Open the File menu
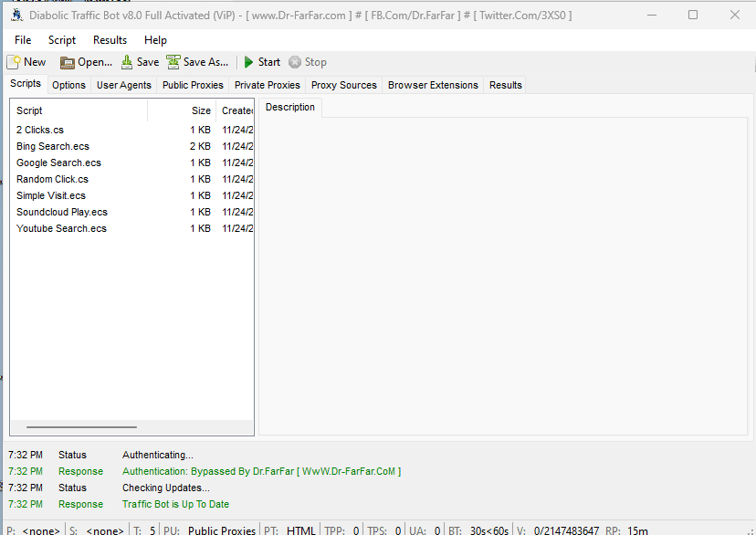This screenshot has width=756, height=535. (23, 40)
